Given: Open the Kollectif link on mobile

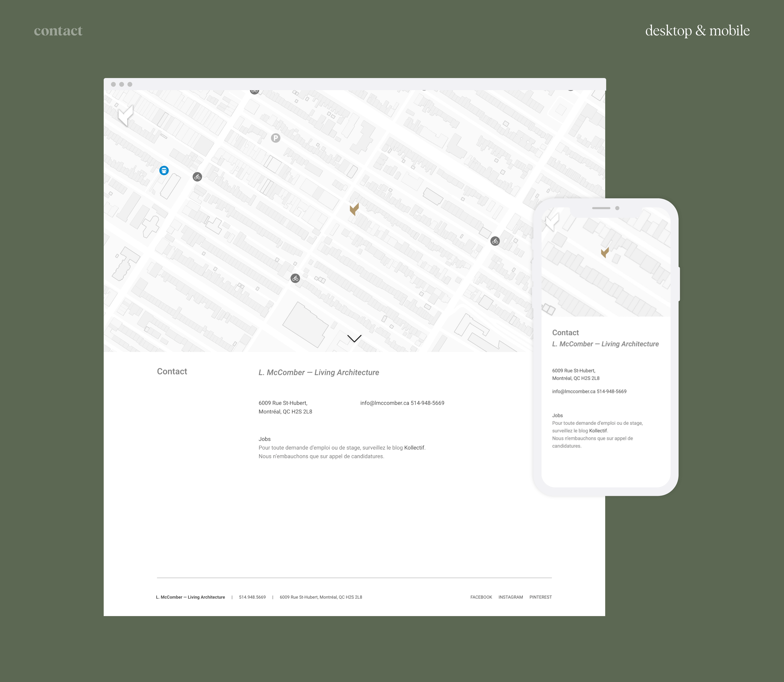Looking at the screenshot, I should coord(598,431).
